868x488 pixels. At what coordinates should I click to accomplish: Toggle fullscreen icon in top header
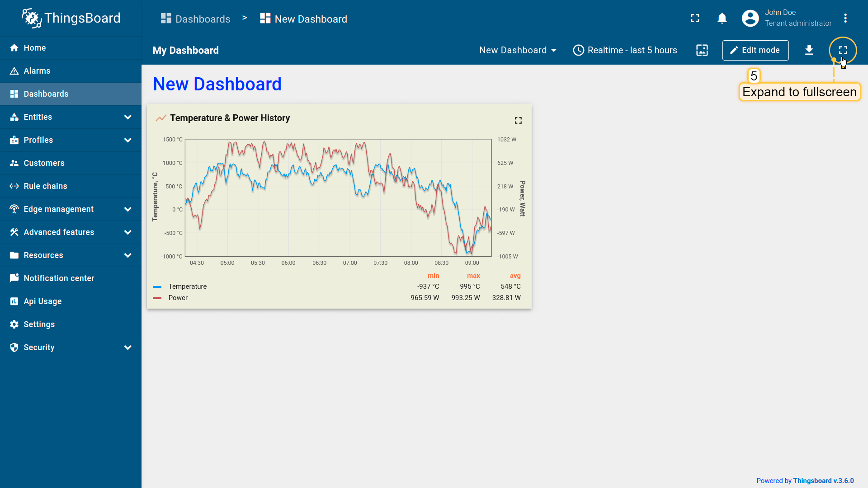695,19
